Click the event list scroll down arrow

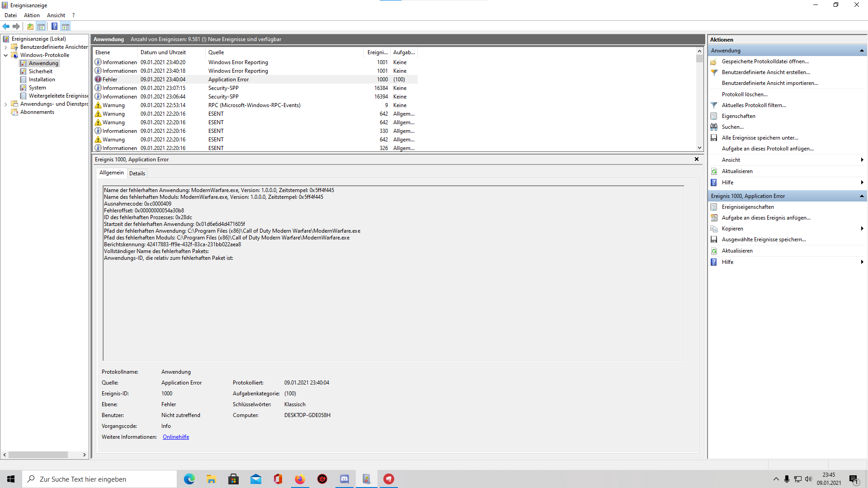click(699, 148)
